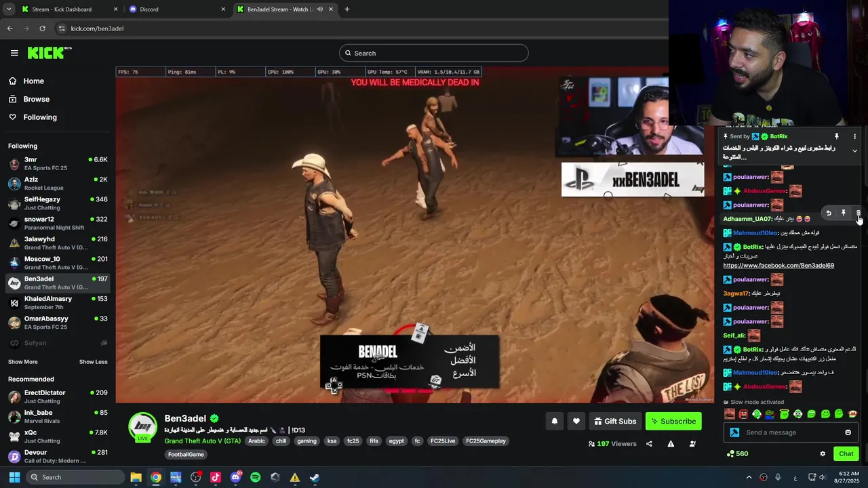The image size is (868, 488).
Task: Open the moderators list icon
Action: pos(692,444)
